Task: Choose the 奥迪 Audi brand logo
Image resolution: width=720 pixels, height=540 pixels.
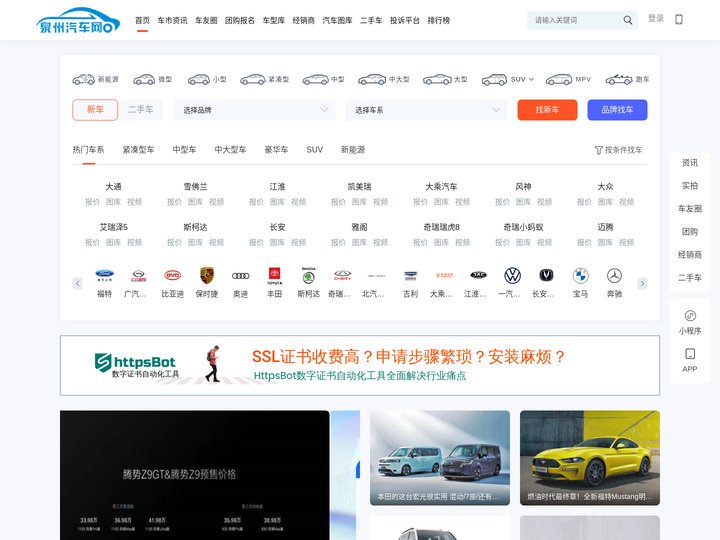Action: click(241, 276)
